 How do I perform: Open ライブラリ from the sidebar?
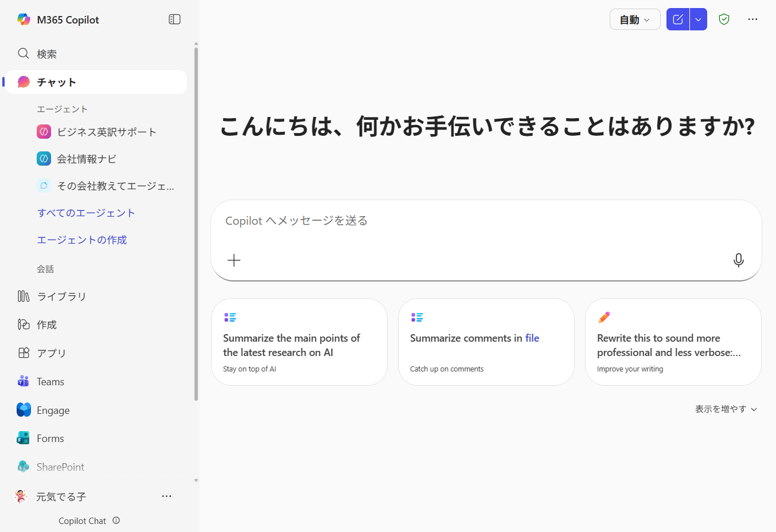[61, 296]
